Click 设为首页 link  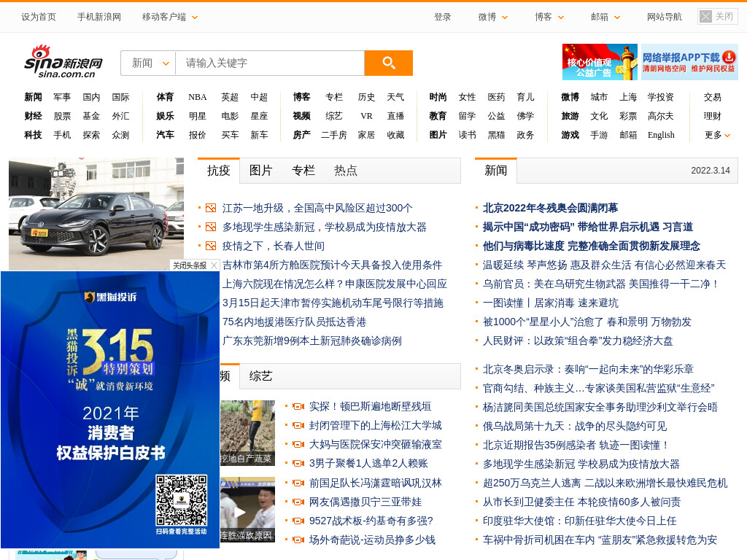pyautogui.click(x=39, y=17)
